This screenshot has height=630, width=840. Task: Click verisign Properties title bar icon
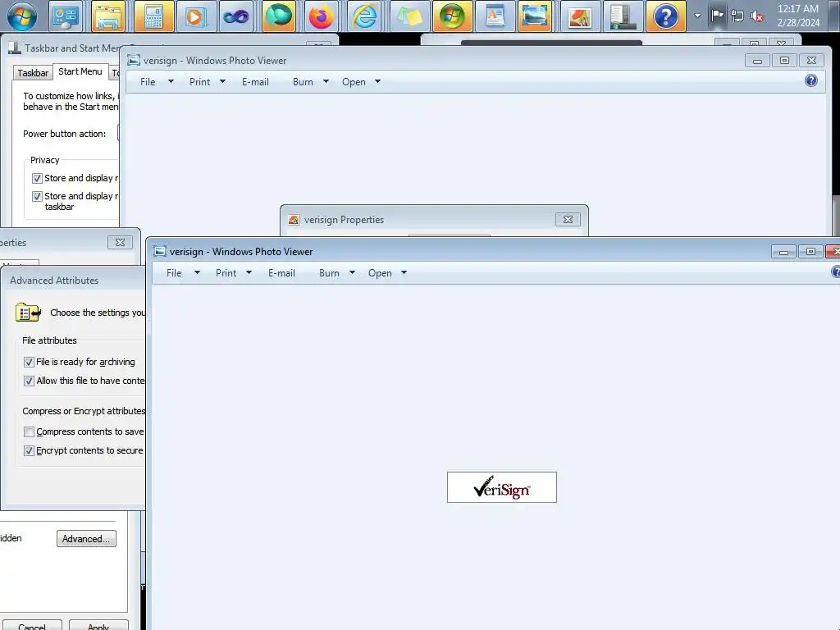pos(294,220)
